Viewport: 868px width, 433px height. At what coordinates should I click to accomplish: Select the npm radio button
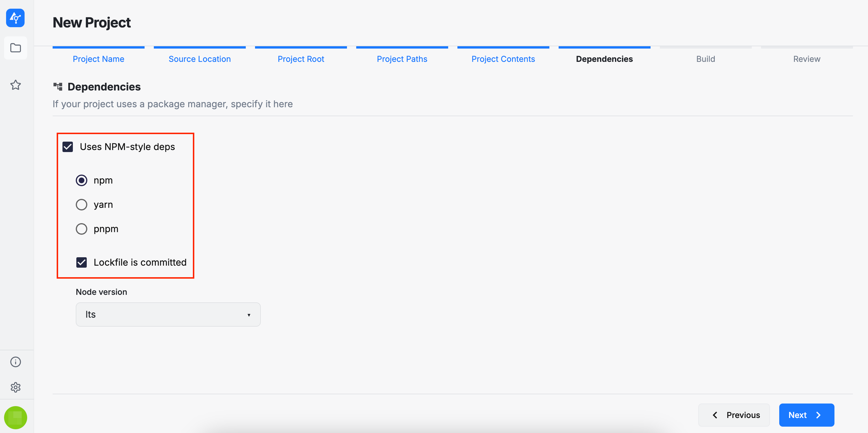[x=82, y=180]
